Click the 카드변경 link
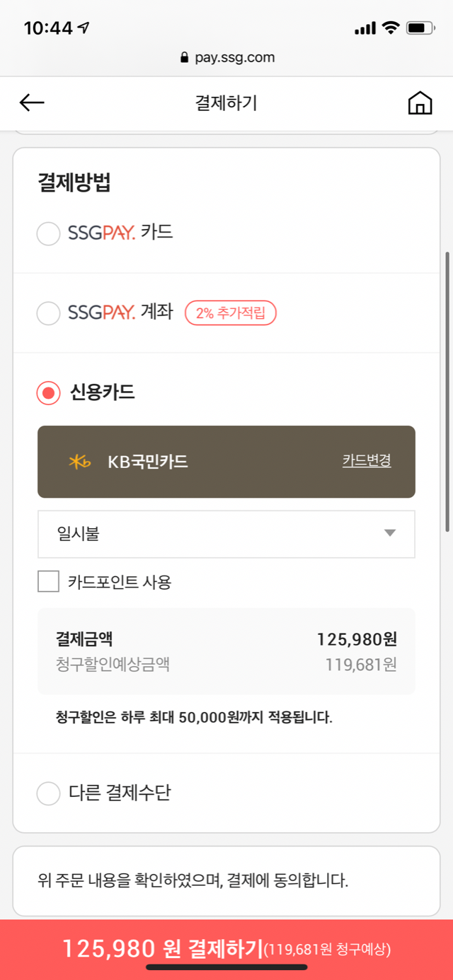 point(367,461)
